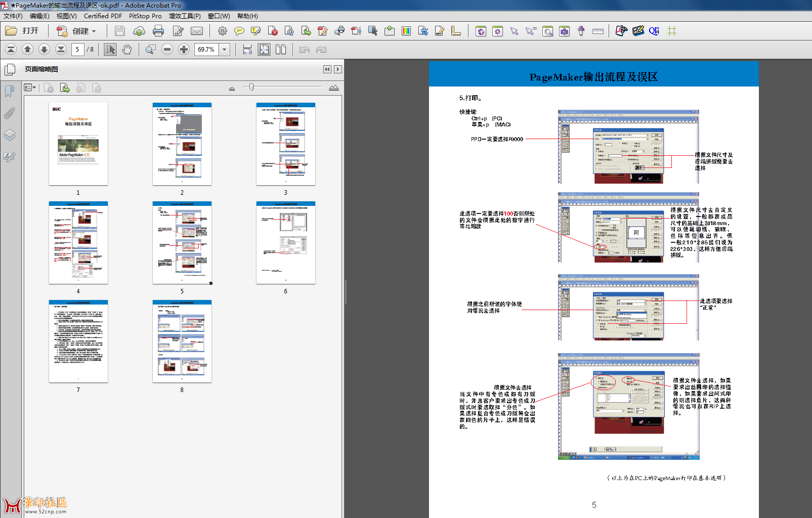The height and width of the screenshot is (518, 812).
Task: Open the 文件(F) menu
Action: coord(13,16)
